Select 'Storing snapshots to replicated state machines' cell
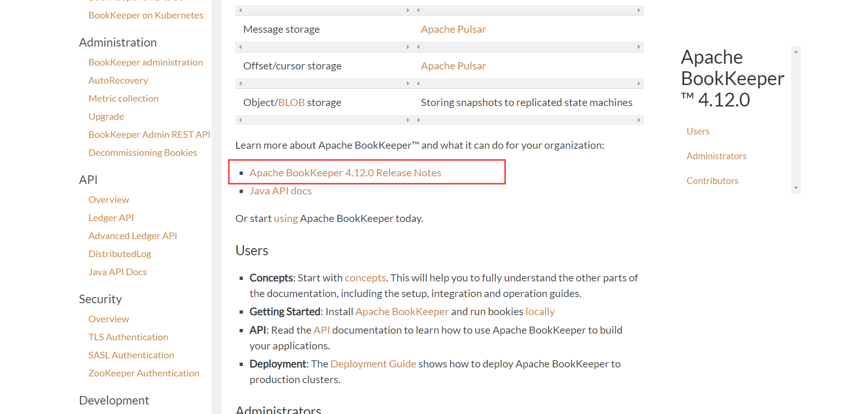868x414 pixels. [526, 103]
